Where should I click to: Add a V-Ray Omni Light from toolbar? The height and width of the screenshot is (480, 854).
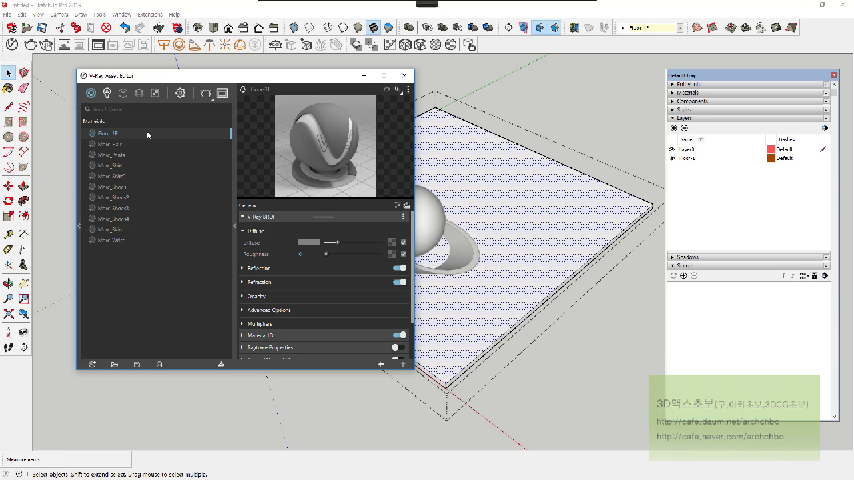point(224,45)
